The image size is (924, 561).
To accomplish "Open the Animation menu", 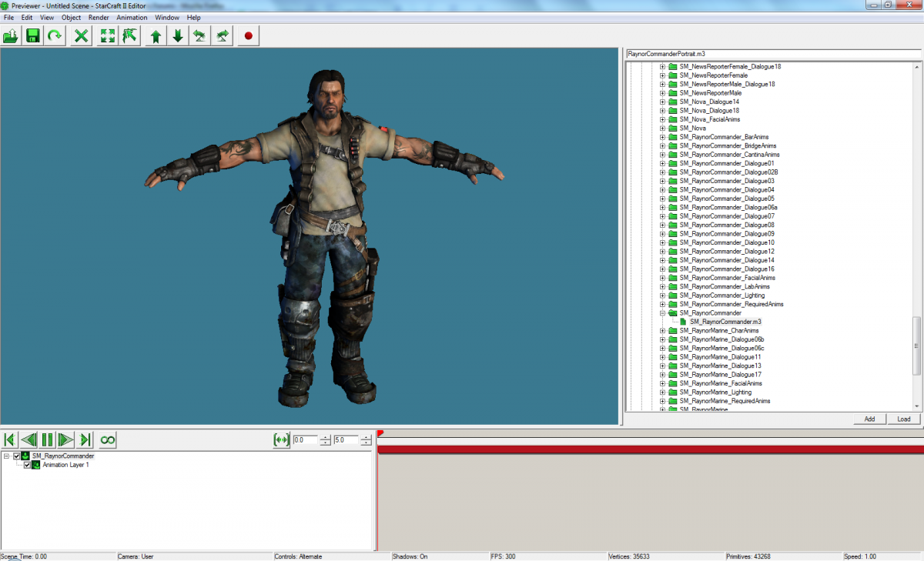I will click(x=132, y=17).
